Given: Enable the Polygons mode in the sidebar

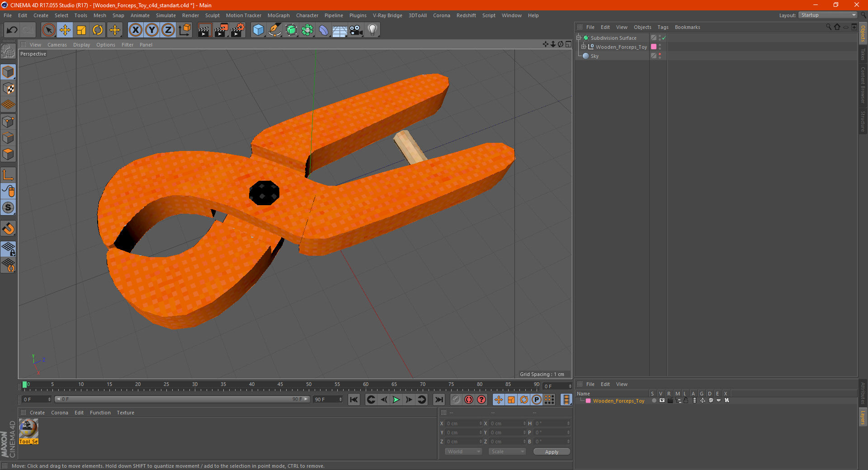Looking at the screenshot, I should 8,154.
